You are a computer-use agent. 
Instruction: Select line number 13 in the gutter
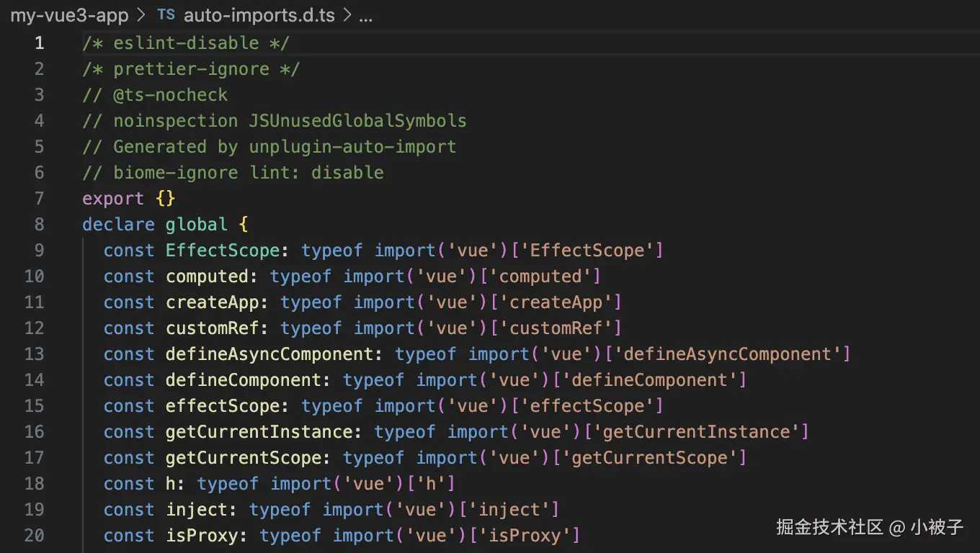(x=34, y=354)
